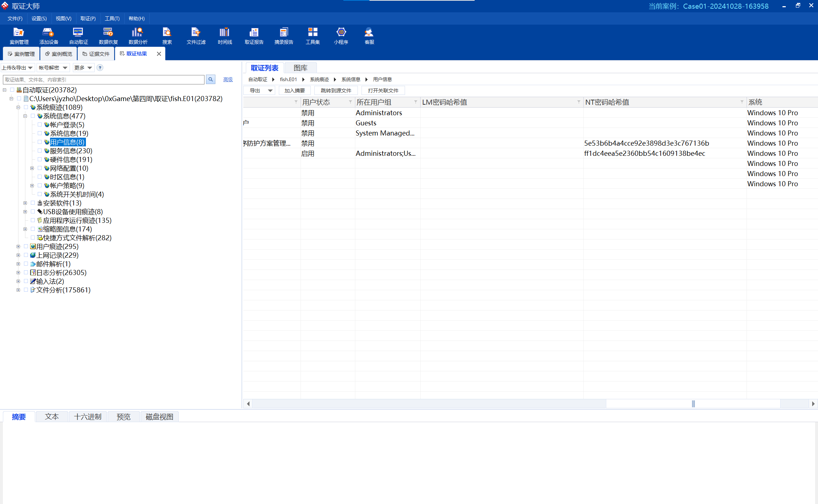
Task: Open 数据恢复 tool
Action: click(x=108, y=36)
